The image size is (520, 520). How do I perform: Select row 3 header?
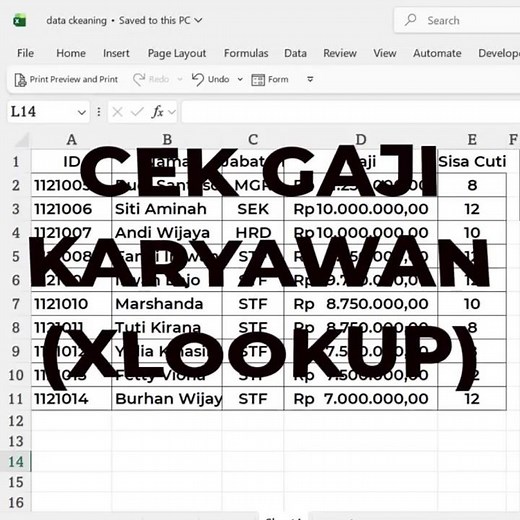pos(16,209)
